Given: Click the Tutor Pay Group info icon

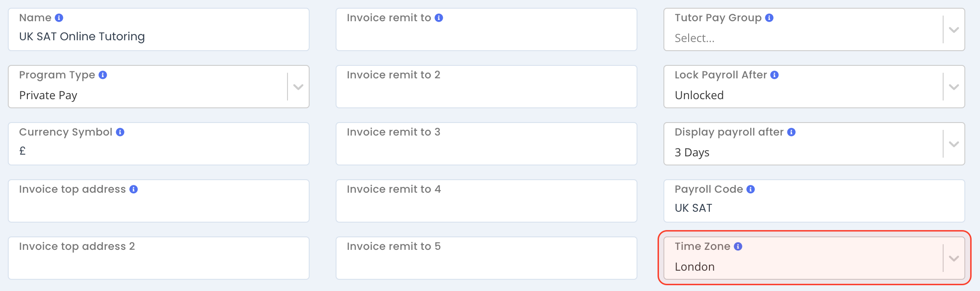Looking at the screenshot, I should click(x=769, y=18).
